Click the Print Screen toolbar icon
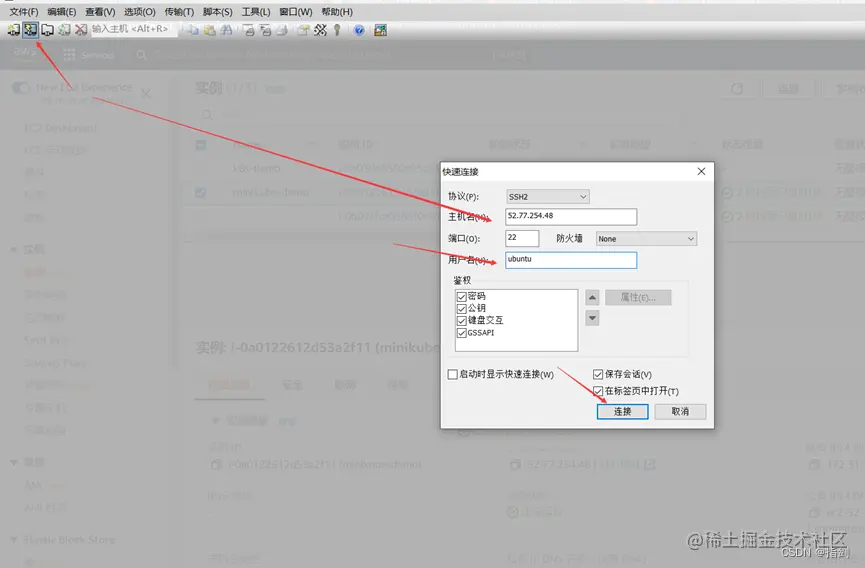 tap(249, 30)
